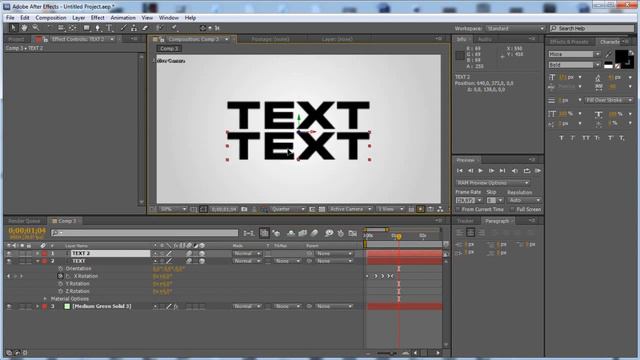The image size is (640, 360).
Task: Hide the TEXT 2 layer
Action: click(x=9, y=253)
